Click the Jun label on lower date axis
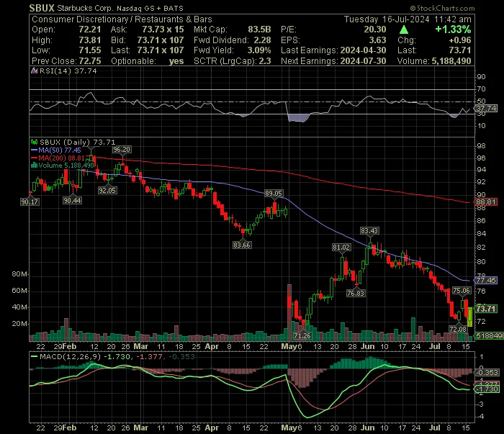 [x=367, y=428]
